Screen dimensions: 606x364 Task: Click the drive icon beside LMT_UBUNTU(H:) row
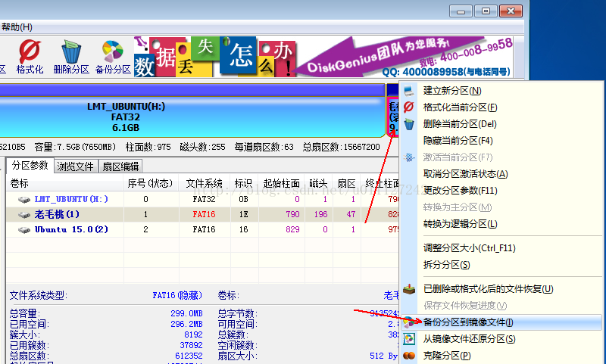[24, 200]
